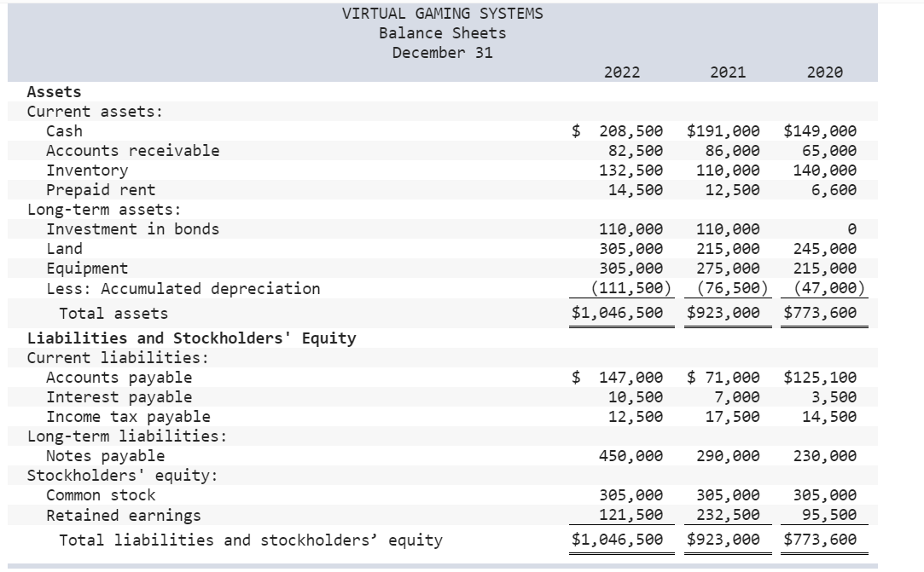Image resolution: width=924 pixels, height=572 pixels.
Task: Click the Balance Sheets title text
Action: click(441, 33)
